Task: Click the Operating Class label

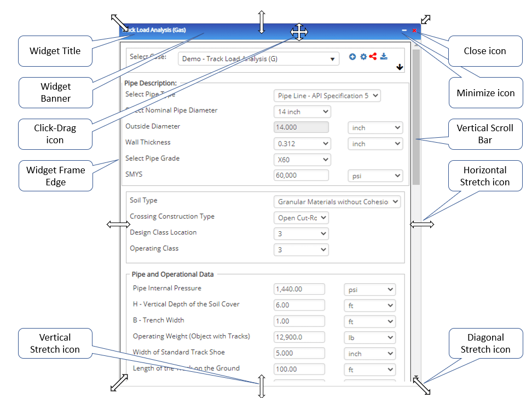Action: 154,248
